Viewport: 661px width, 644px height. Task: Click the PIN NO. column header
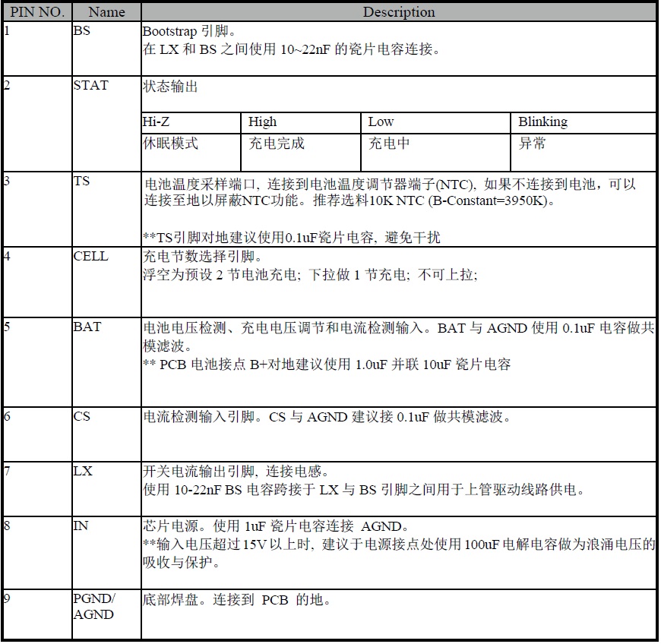pyautogui.click(x=36, y=12)
